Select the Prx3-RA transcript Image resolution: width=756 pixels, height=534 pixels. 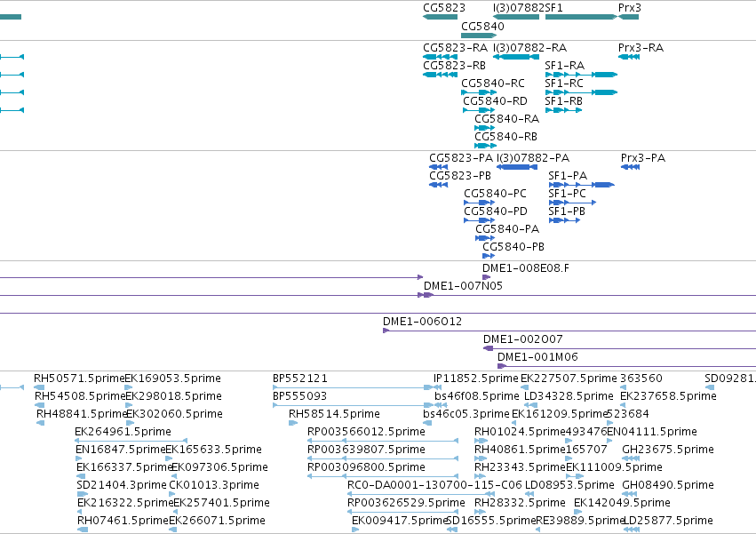click(629, 57)
